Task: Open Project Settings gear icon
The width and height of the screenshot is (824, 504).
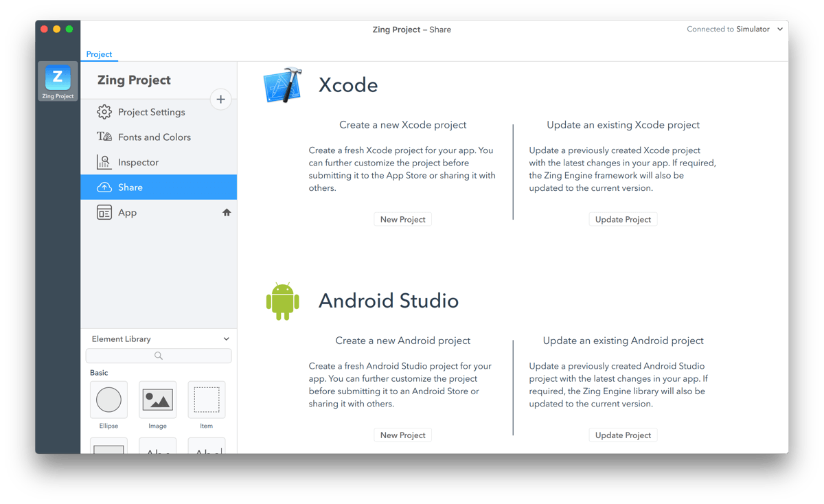Action: [x=104, y=112]
